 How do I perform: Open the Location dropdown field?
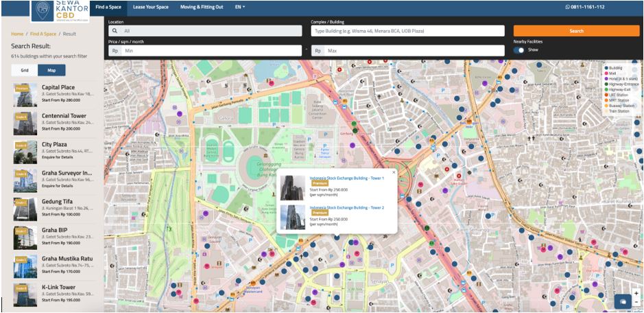coord(206,31)
